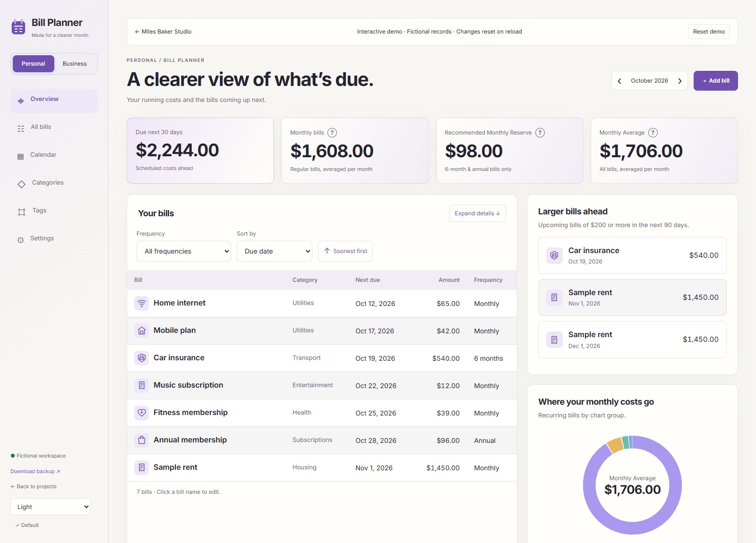
Task: Click receipt icon beside Music subscription row
Action: click(x=142, y=385)
